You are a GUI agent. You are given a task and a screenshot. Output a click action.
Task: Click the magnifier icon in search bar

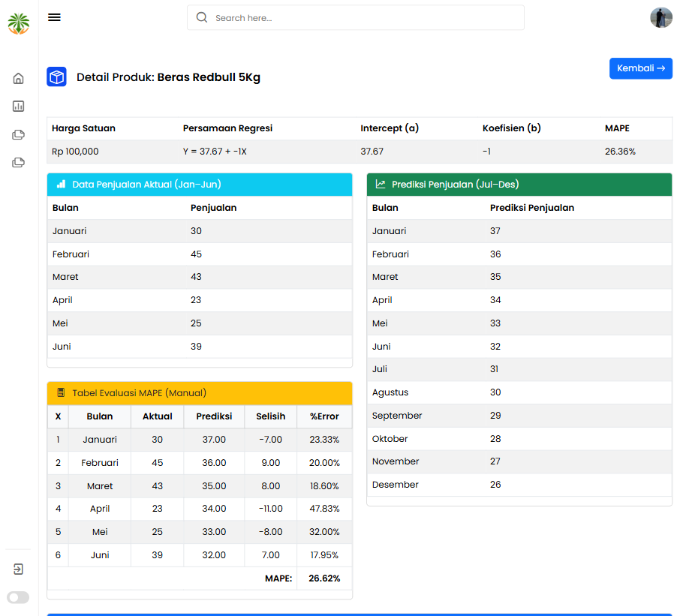pyautogui.click(x=202, y=17)
